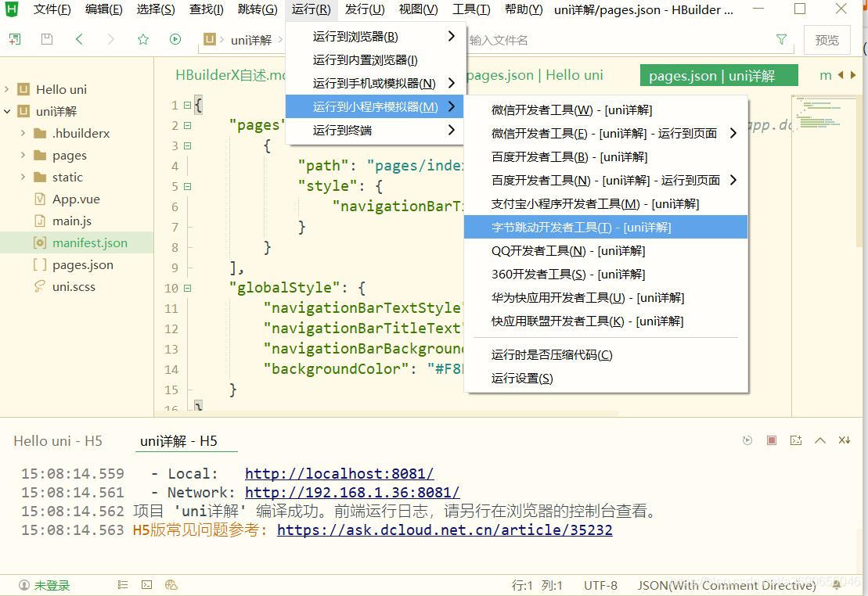This screenshot has width=868, height=596.
Task: Click the browser globe icon in status bar
Action: pyautogui.click(x=171, y=584)
